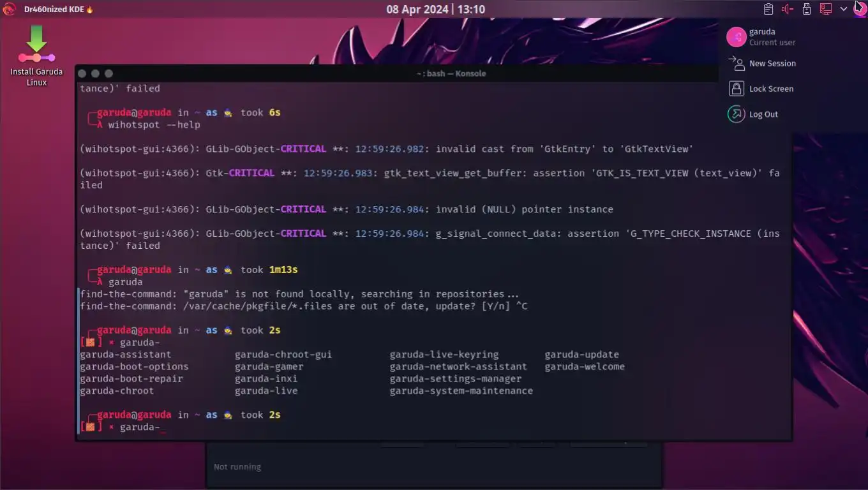Choose Lock Screen from user menu
The image size is (868, 490).
(761, 89)
